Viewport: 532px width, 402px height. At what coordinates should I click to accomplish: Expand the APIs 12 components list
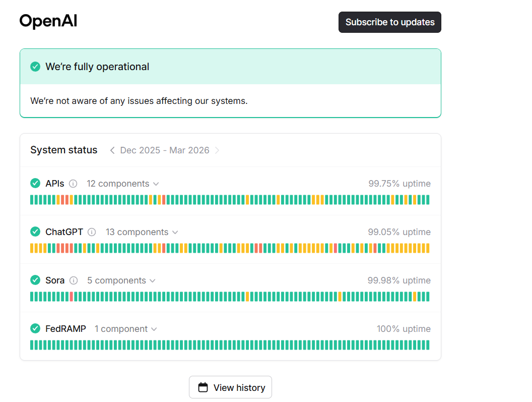coord(123,184)
